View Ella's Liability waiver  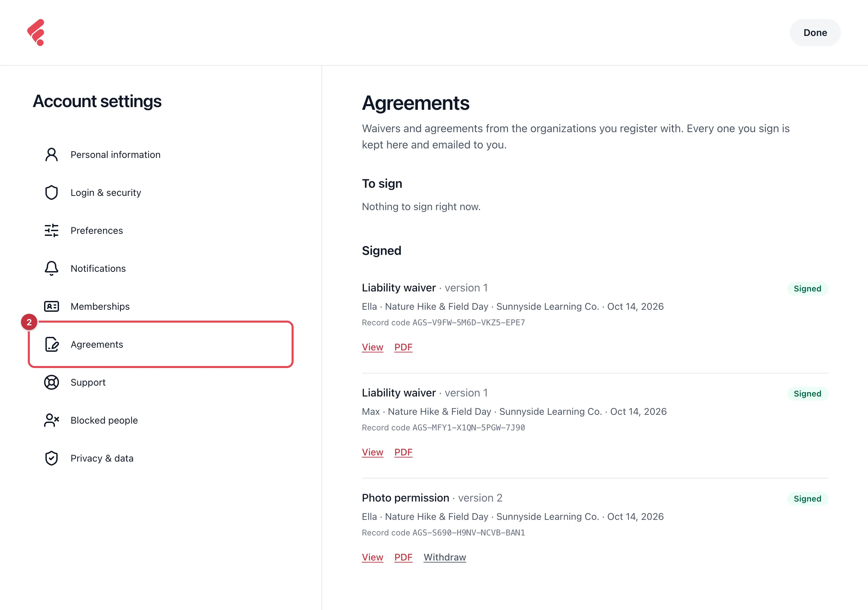coord(372,347)
